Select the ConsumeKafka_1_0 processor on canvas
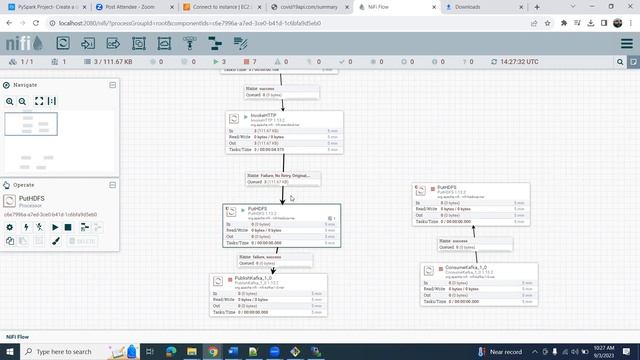The image size is (640, 360). point(479,284)
